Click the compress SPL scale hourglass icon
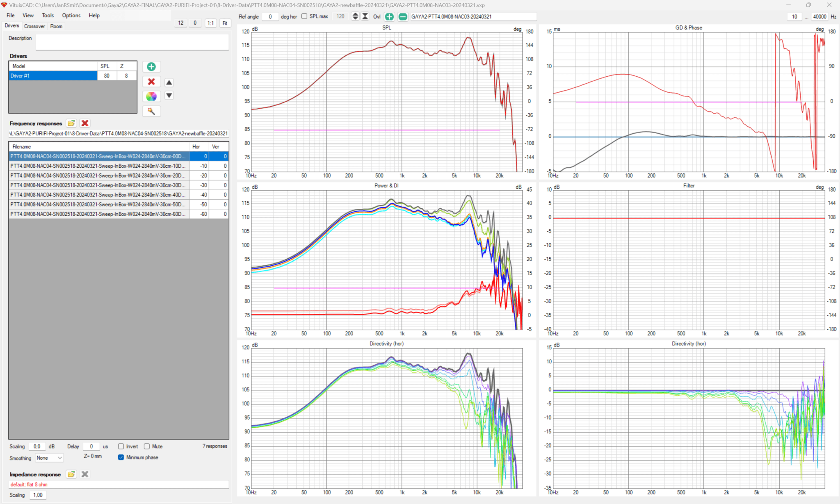This screenshot has height=504, width=840. click(x=365, y=16)
